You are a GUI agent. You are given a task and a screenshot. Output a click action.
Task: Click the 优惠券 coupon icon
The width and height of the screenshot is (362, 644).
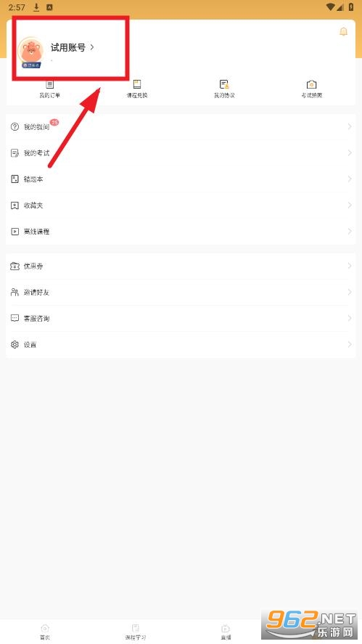pyautogui.click(x=15, y=266)
